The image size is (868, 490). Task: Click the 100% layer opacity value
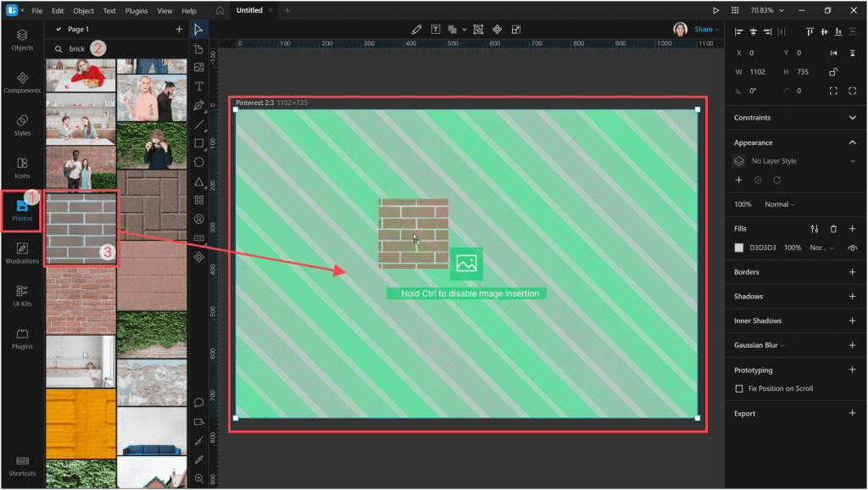pos(743,204)
